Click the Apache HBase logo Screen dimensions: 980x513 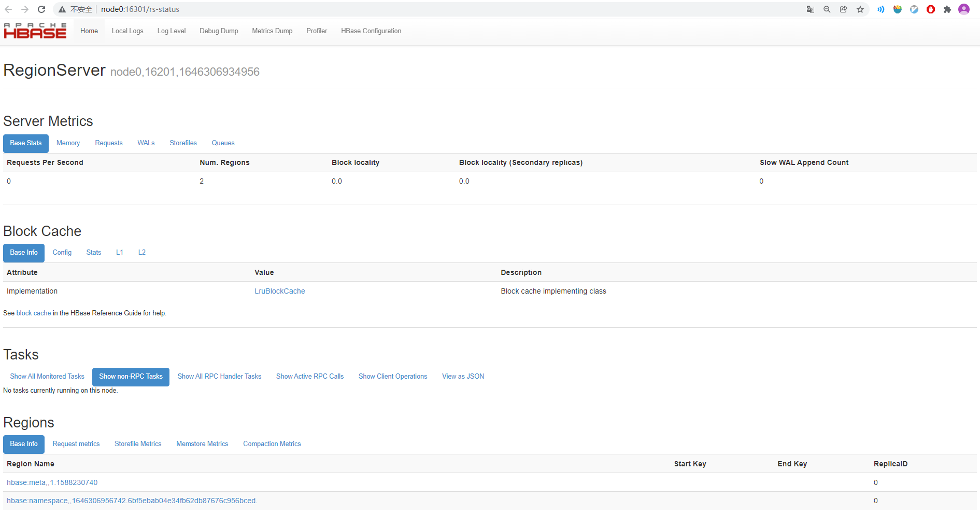(35, 31)
